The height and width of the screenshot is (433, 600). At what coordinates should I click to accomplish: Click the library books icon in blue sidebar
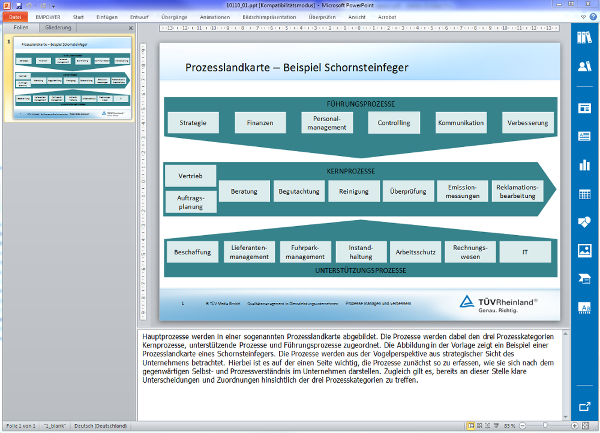point(585,37)
